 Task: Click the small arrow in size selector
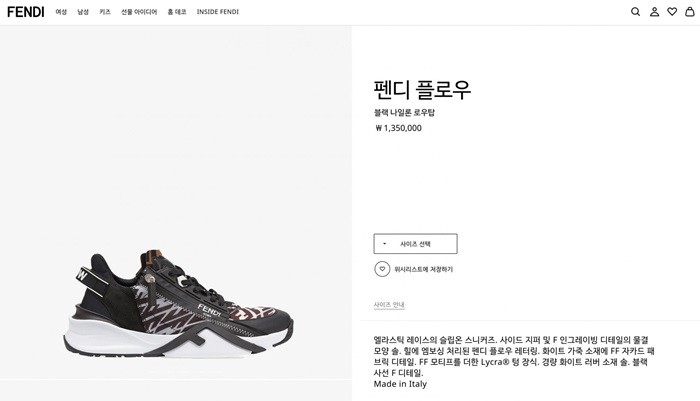point(384,243)
